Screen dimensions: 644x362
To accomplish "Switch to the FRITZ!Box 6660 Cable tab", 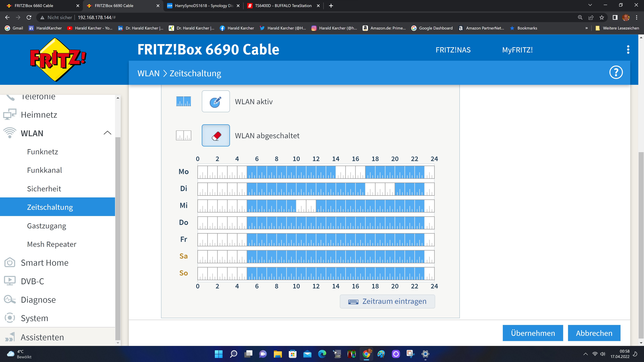I will pos(34,6).
